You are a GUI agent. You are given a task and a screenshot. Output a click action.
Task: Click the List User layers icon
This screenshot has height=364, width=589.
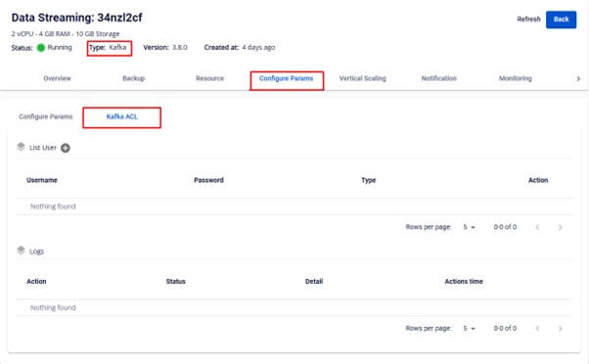22,147
